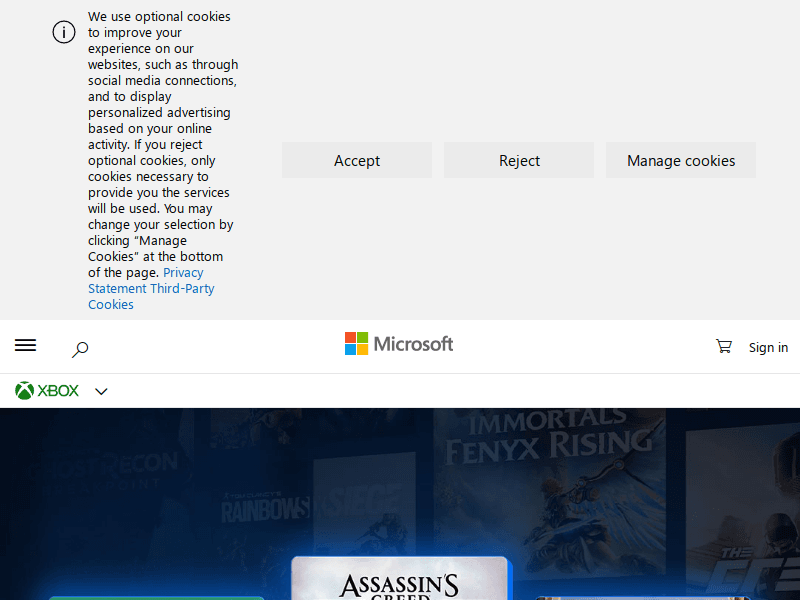The image size is (800, 600).
Task: Click the Xbox text label
Action: 58,391
